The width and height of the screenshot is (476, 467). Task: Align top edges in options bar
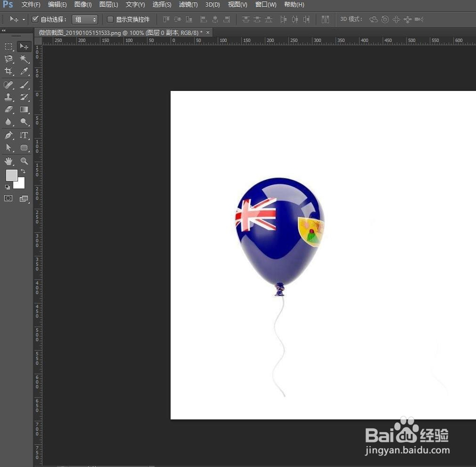coord(166,20)
